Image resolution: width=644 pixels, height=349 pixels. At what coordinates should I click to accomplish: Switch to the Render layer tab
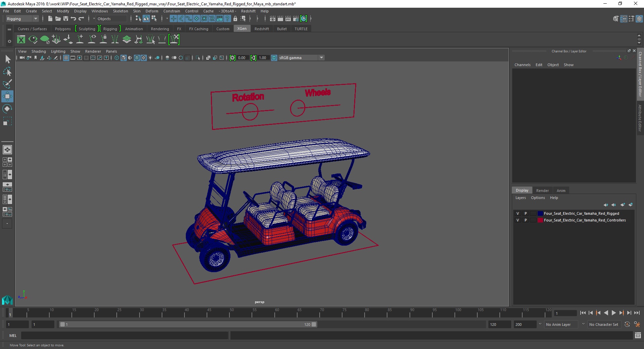click(542, 191)
